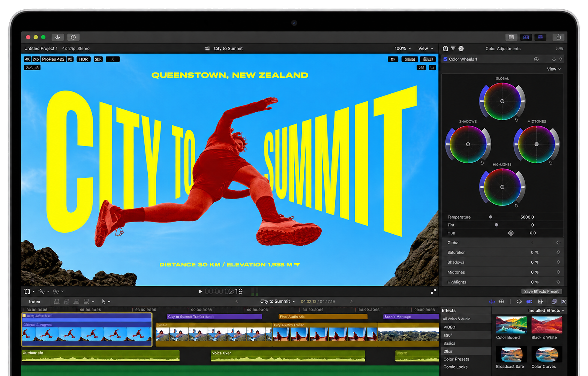This screenshot has width=588, height=376.
Task: Toggle the browser panel layout icon
Action: [511, 37]
